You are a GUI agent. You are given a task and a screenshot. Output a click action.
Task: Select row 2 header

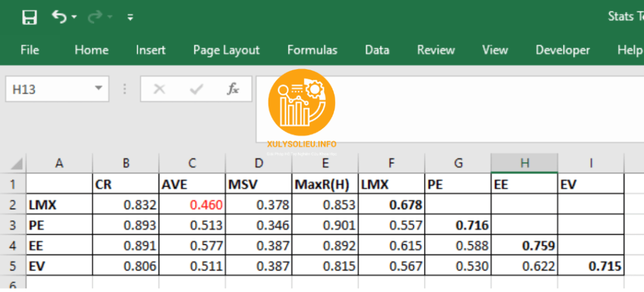tap(13, 205)
